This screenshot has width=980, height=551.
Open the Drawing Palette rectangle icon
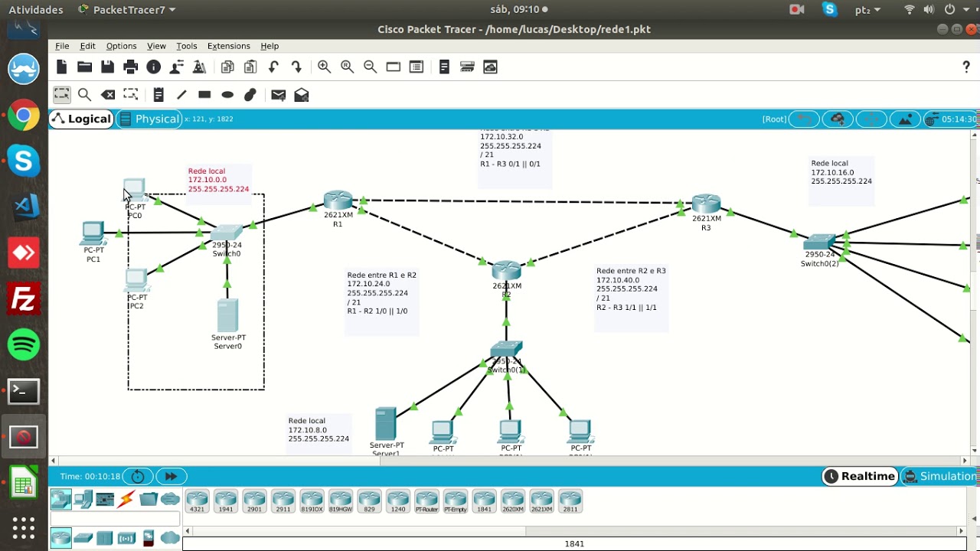tap(394, 67)
